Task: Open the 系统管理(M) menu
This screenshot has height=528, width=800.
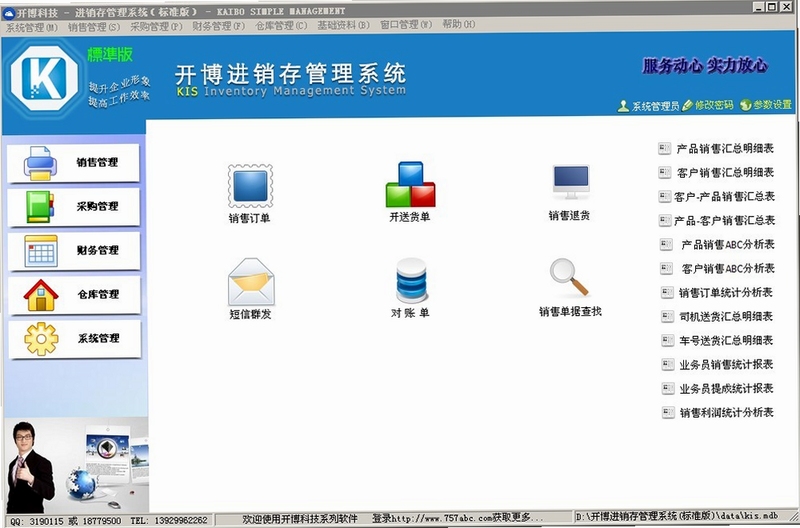Action: coord(31,28)
